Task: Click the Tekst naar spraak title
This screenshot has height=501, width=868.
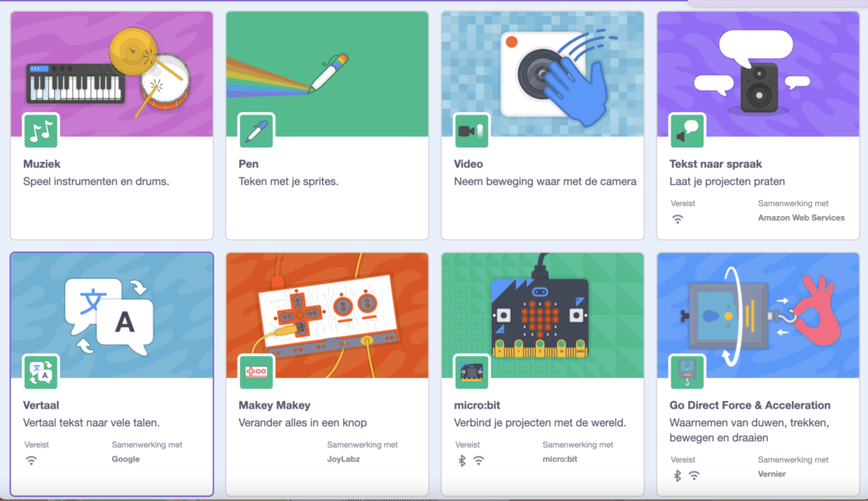Action: (715, 164)
